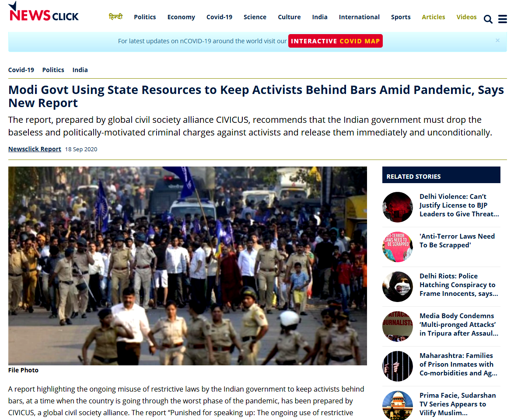Open the Interactive Covid Map button

336,41
